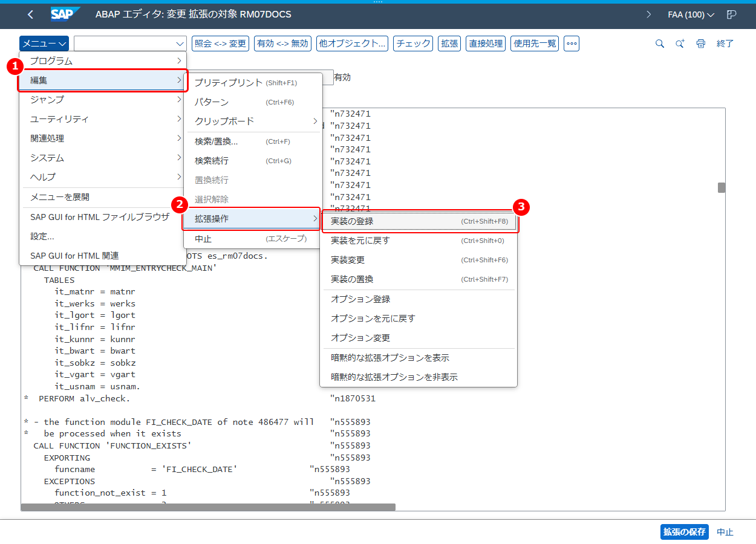Choose プリティプリント from the menu

(x=253, y=82)
